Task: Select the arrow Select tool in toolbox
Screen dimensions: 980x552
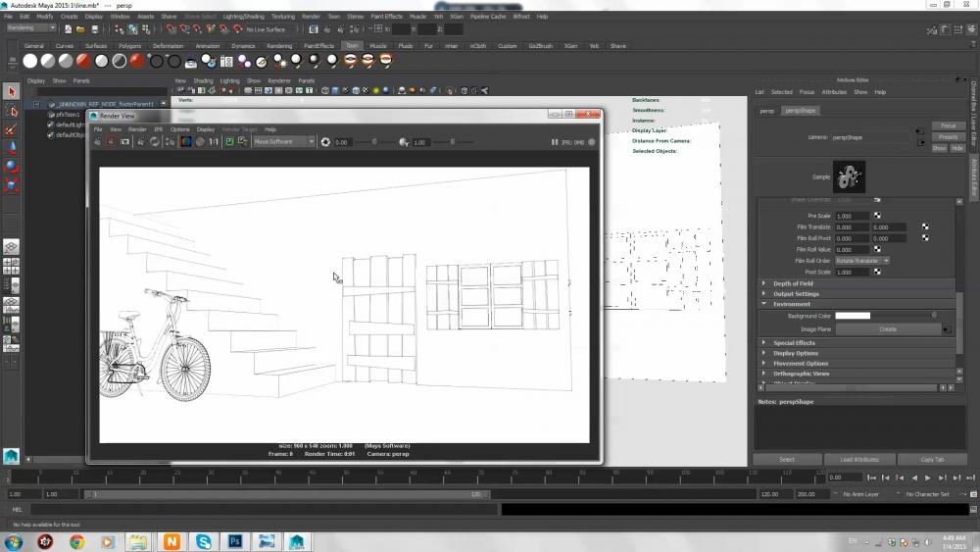Action: [12, 91]
